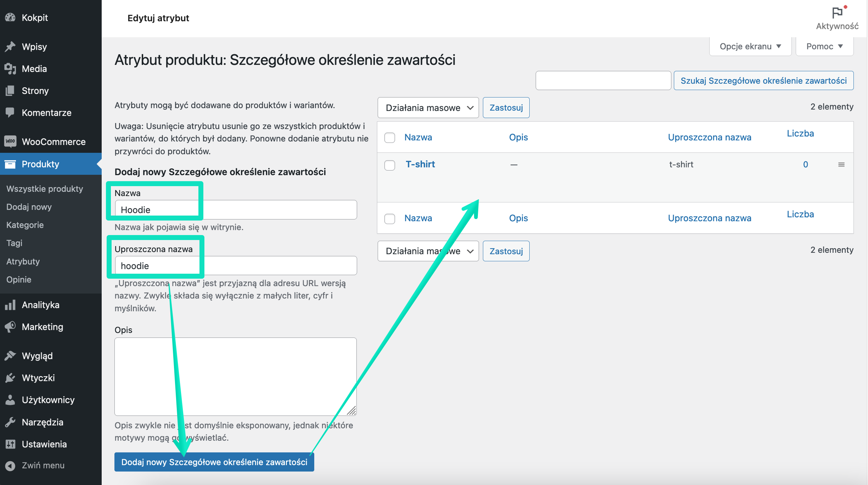Click the drag handle icon on T-shirt row

point(841,165)
